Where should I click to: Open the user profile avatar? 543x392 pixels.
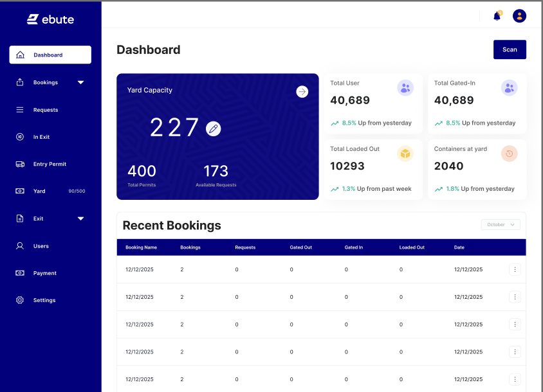click(x=519, y=16)
